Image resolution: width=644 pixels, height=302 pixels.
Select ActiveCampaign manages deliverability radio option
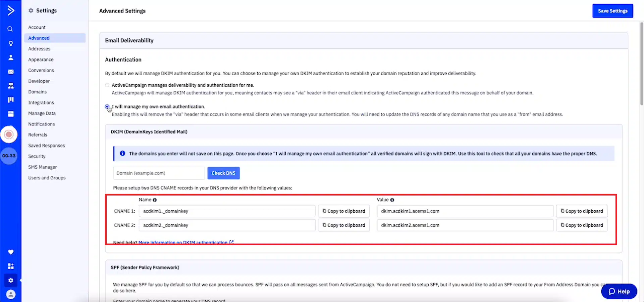[x=107, y=85]
